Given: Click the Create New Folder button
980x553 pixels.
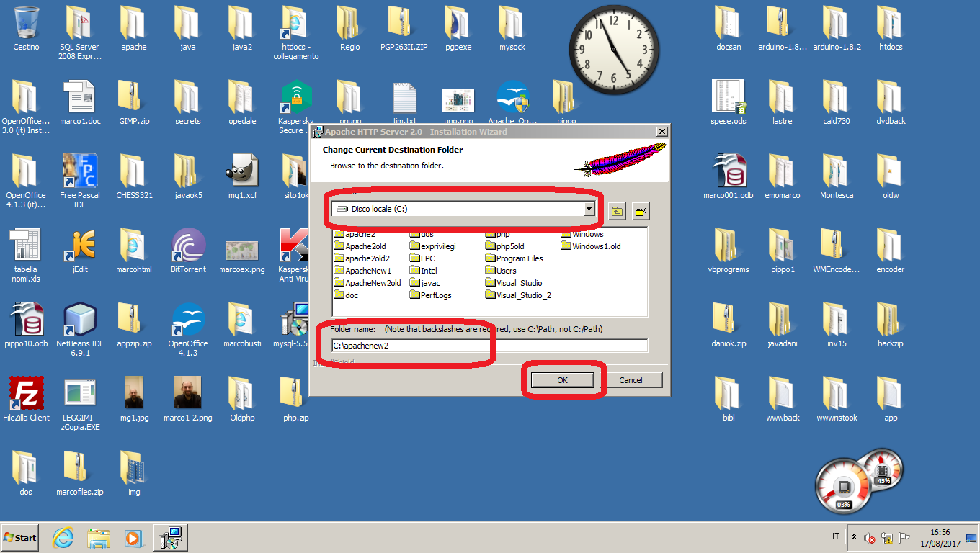Looking at the screenshot, I should coord(641,211).
